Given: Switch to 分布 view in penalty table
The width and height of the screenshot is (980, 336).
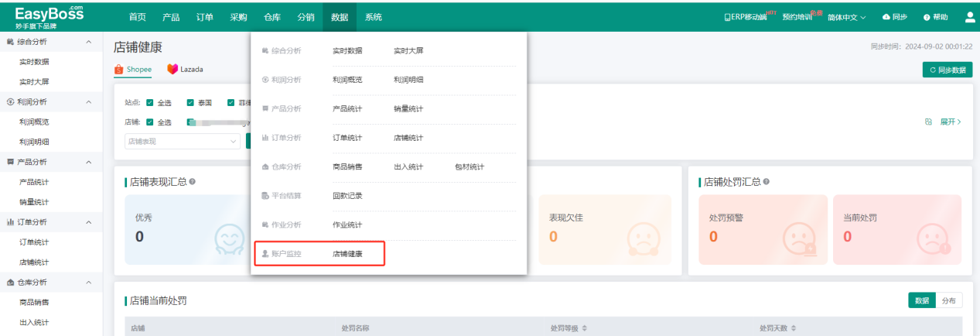Looking at the screenshot, I should click(x=948, y=300).
